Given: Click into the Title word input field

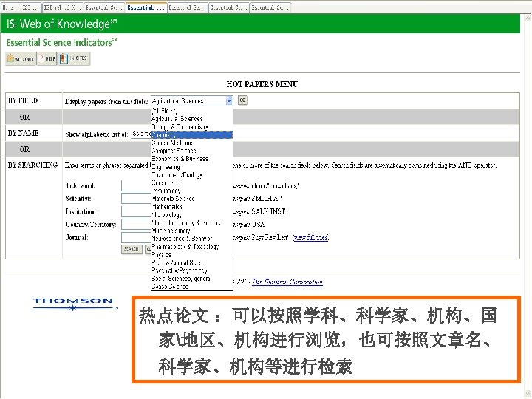Looking at the screenshot, I should tap(136, 185).
